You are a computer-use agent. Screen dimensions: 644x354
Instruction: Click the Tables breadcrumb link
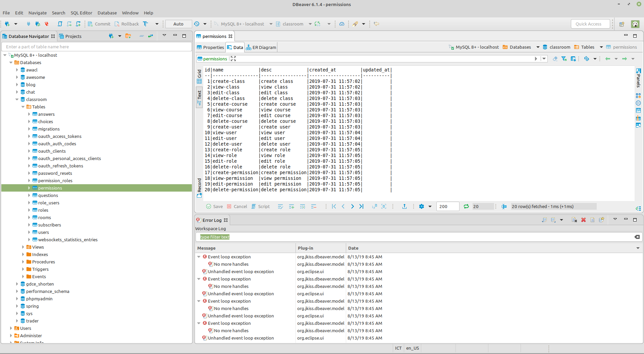click(x=584, y=47)
